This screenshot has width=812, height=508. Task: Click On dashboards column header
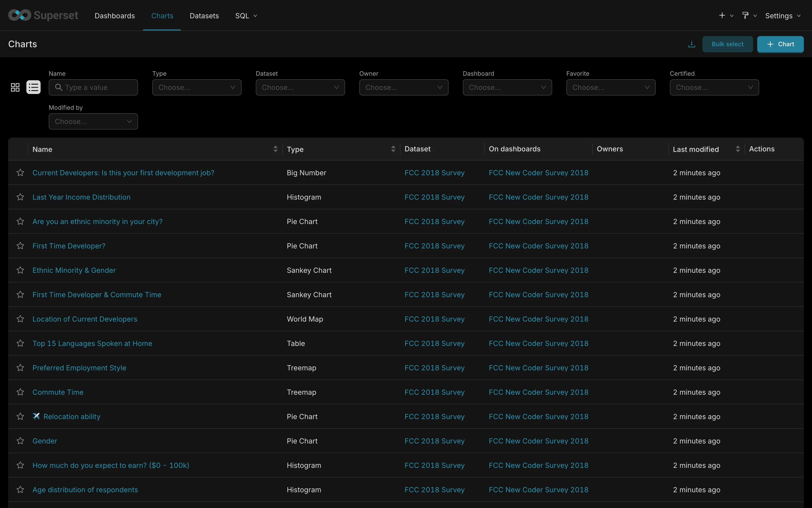(x=514, y=149)
